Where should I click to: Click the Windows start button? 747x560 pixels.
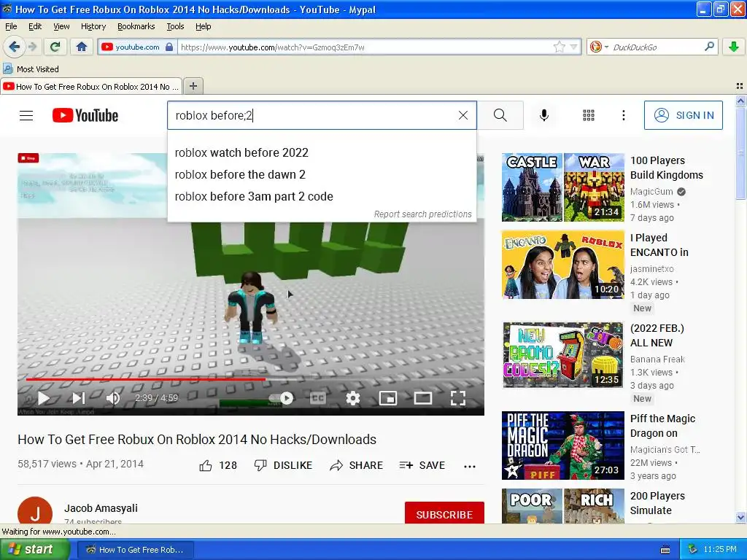34,550
